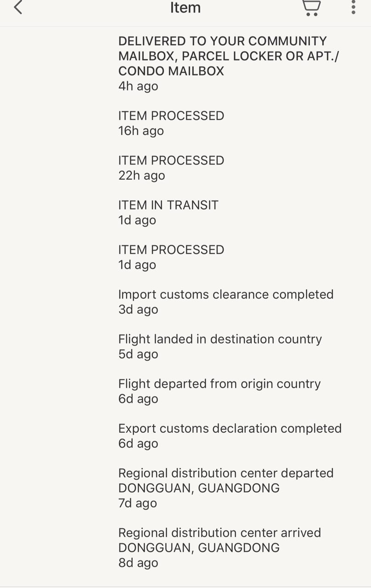371x588 pixels.
Task: Tap the 7d ago timestamp
Action: (x=138, y=503)
